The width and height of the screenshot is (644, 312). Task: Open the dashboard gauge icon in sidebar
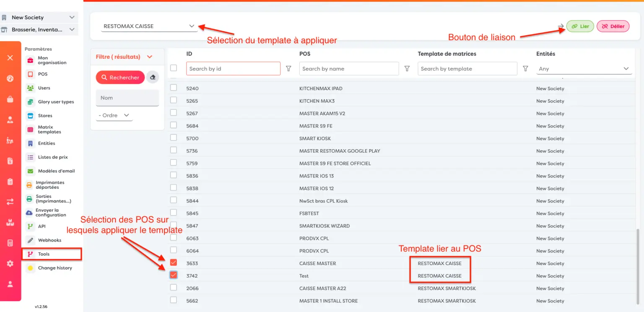coord(10,78)
